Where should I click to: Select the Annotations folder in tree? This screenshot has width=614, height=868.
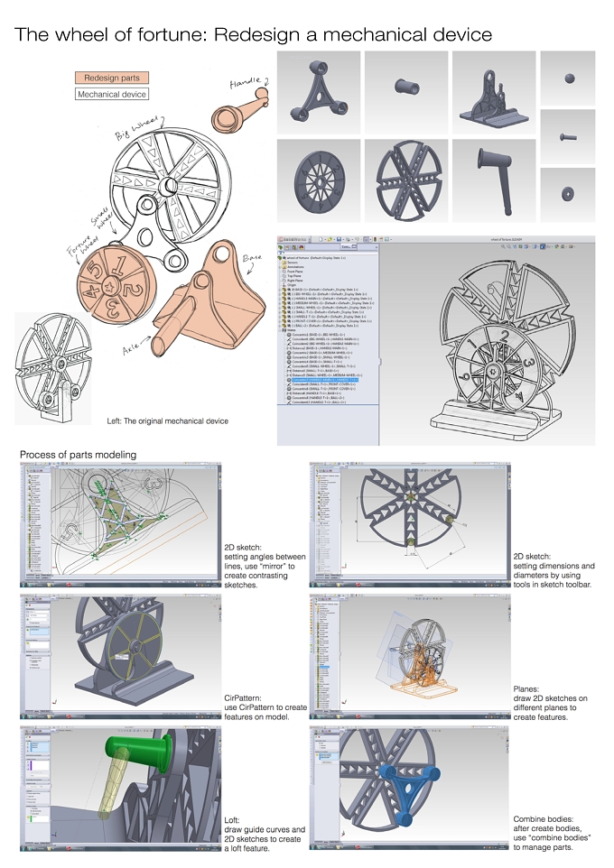(295, 267)
